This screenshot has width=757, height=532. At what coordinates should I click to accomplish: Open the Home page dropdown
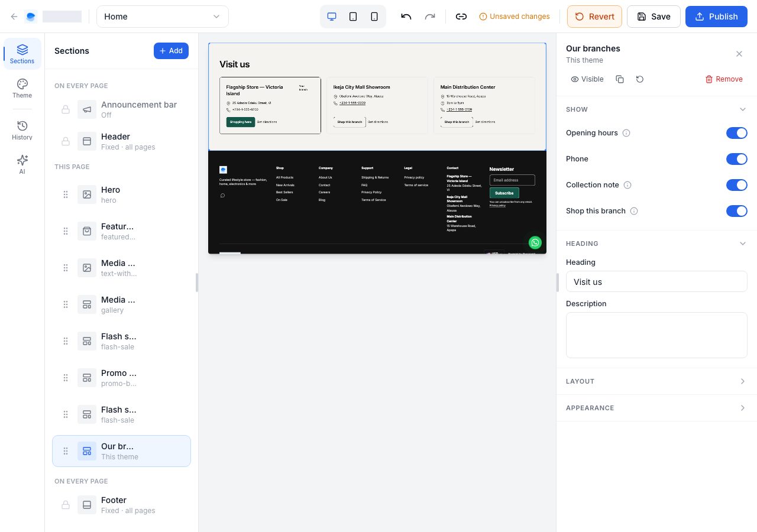pos(163,17)
